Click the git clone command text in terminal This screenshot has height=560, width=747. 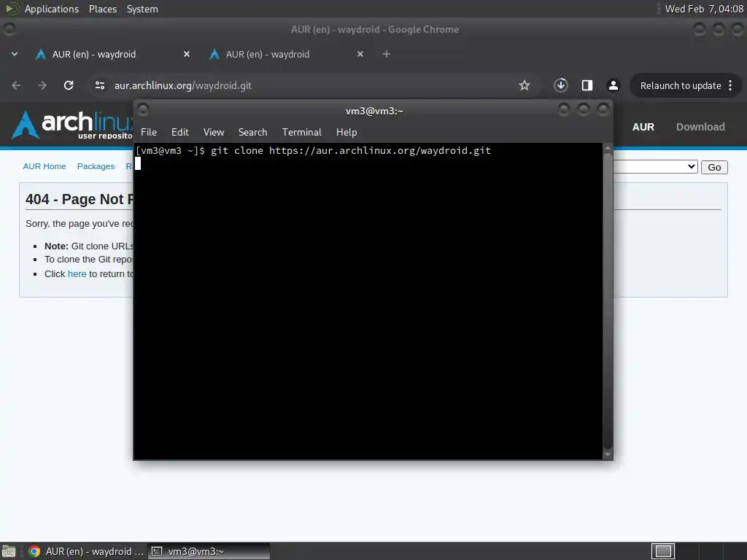(x=351, y=150)
